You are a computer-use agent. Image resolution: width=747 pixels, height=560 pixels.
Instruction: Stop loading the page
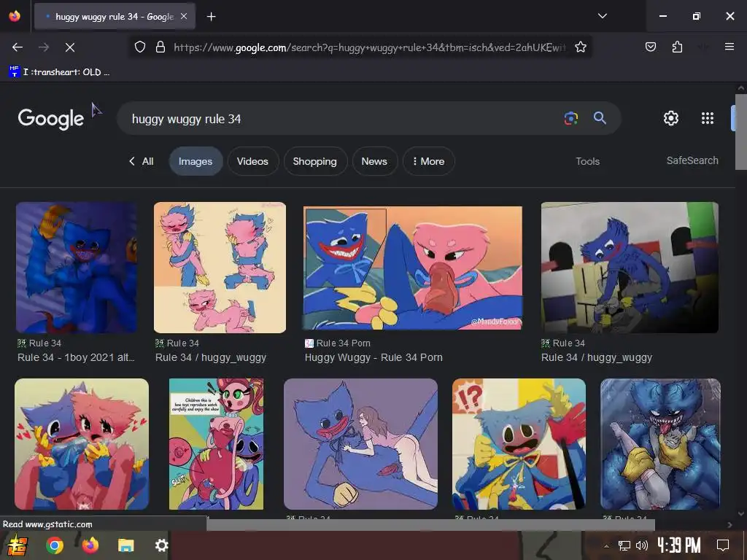click(x=69, y=47)
